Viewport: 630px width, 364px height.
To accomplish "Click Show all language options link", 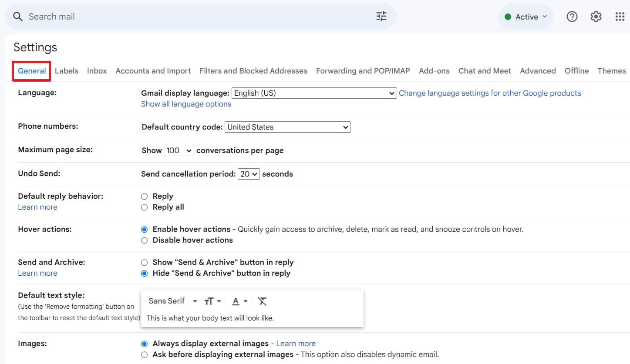I will click(x=186, y=104).
